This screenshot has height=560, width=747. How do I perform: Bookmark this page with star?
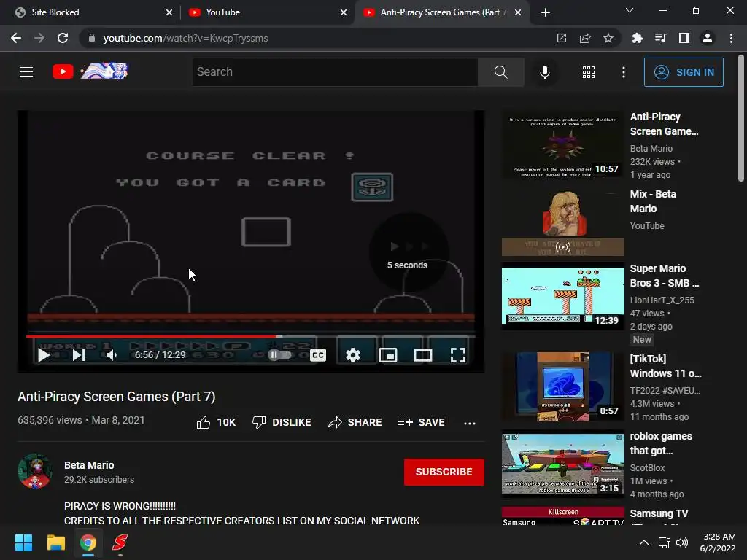coord(608,38)
